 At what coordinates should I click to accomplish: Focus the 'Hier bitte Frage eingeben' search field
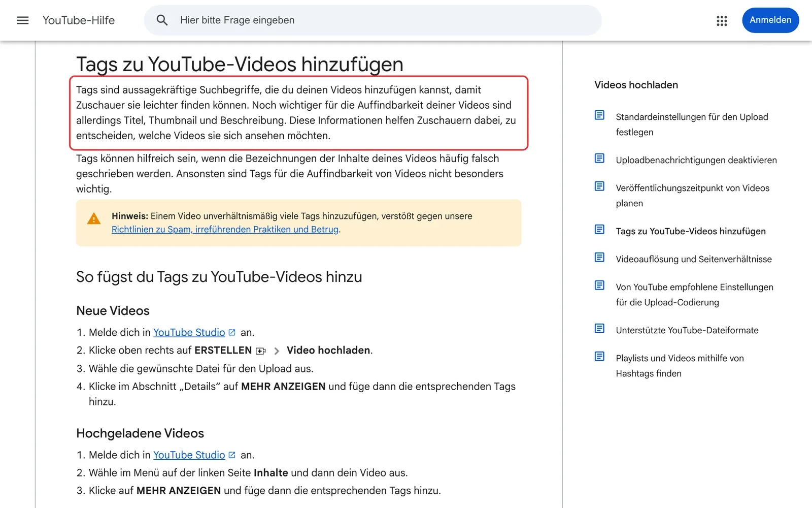click(373, 20)
